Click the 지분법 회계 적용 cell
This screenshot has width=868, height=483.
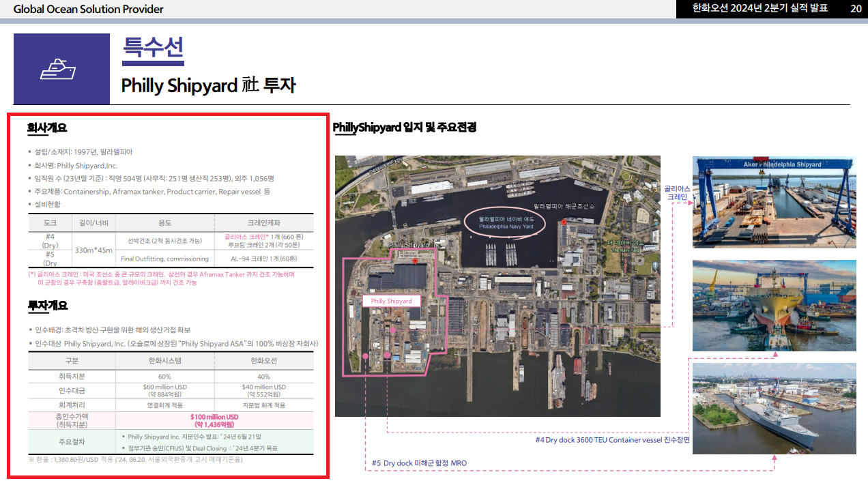(x=264, y=405)
